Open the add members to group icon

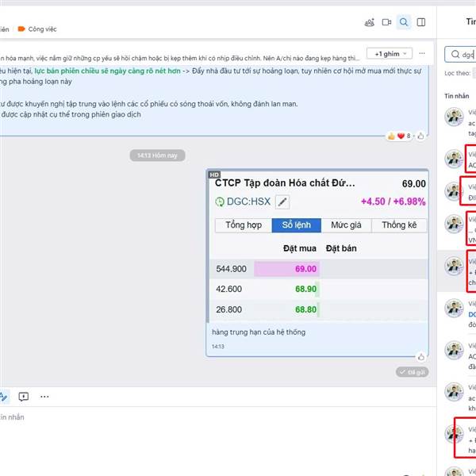click(x=369, y=22)
